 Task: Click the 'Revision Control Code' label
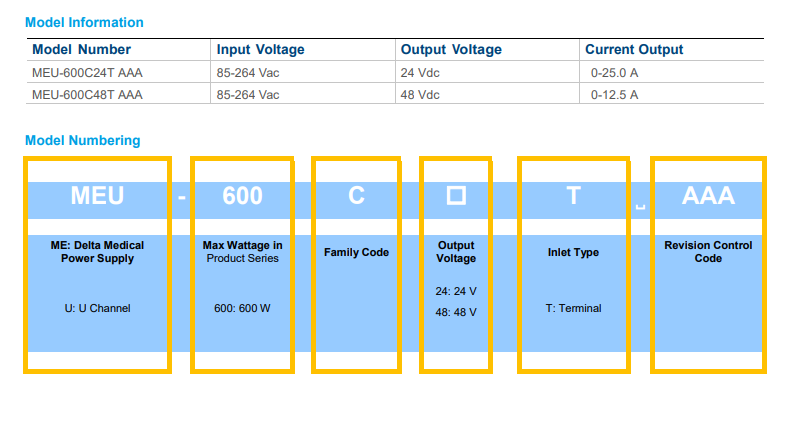pyautogui.click(x=708, y=252)
